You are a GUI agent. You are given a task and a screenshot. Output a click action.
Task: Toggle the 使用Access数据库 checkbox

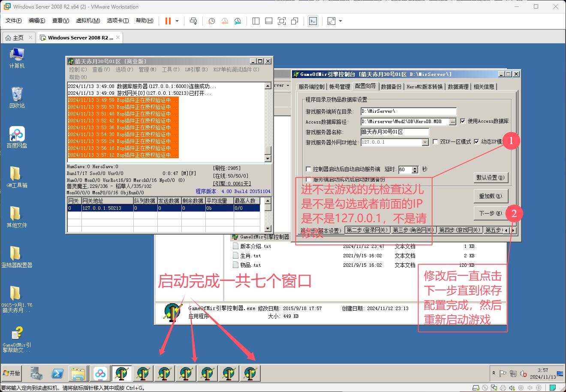(463, 121)
